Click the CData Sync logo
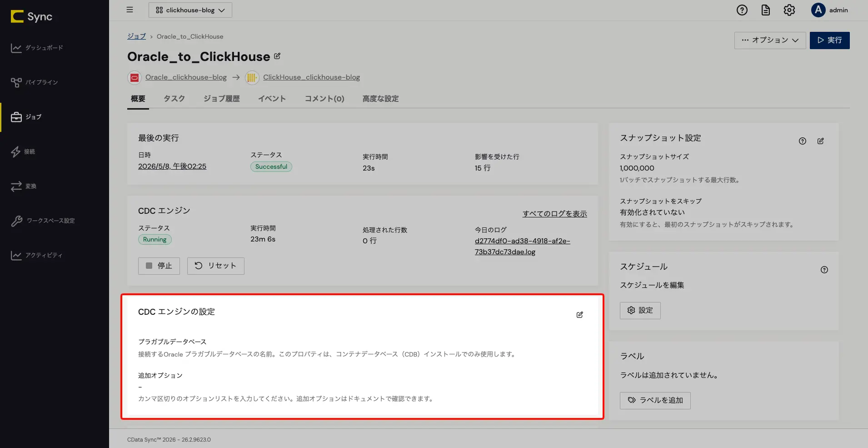This screenshot has height=448, width=868. (x=31, y=17)
